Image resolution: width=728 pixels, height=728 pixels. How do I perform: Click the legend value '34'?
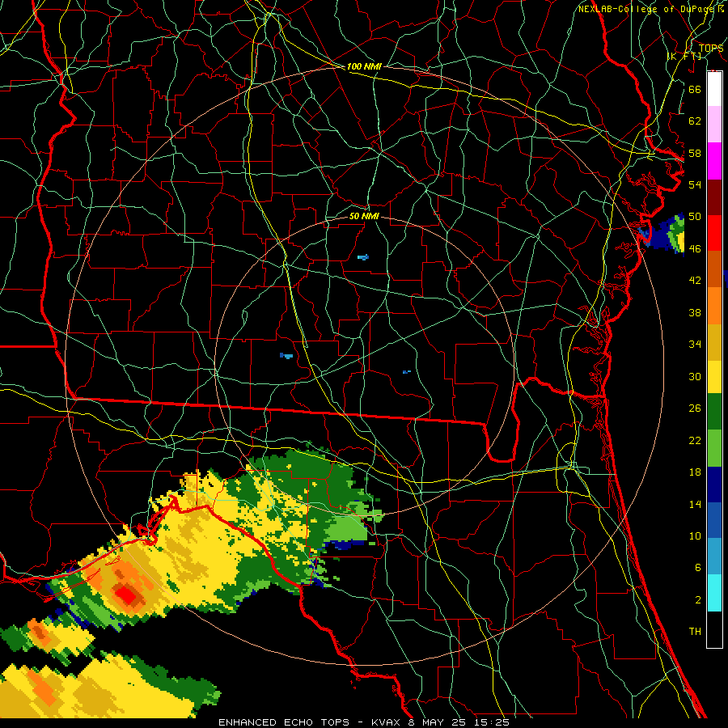[x=695, y=345]
